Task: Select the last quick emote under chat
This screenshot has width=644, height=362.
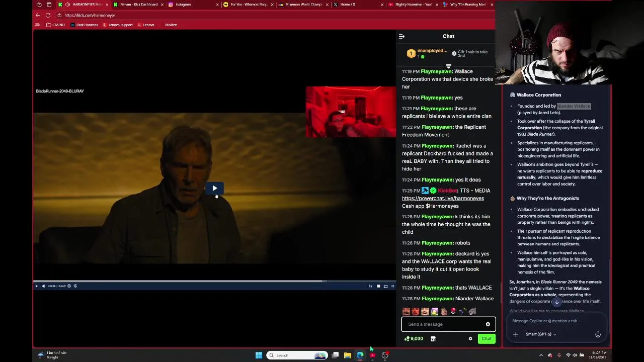Action: click(x=472, y=311)
